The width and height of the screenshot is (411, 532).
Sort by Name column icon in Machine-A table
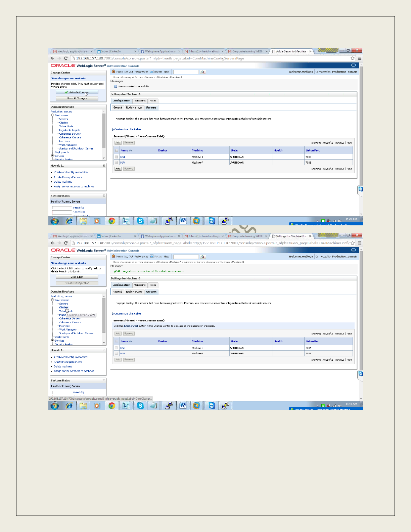pyautogui.click(x=130, y=150)
